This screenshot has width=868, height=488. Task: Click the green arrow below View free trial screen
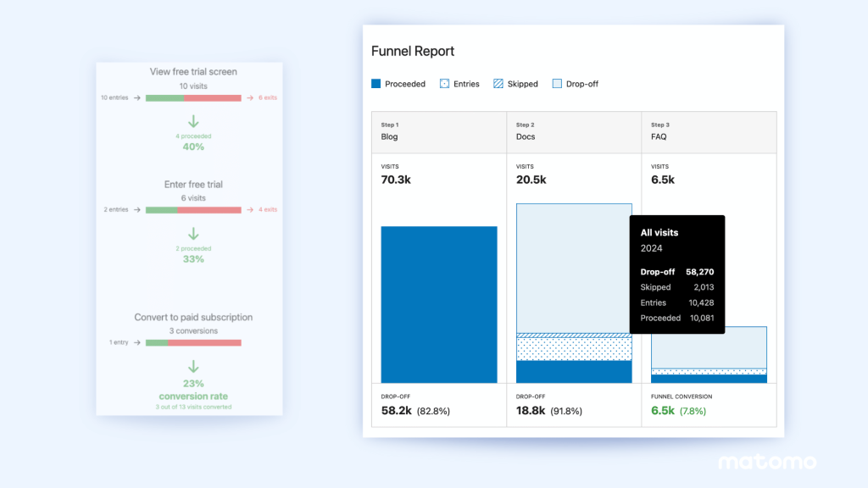pyautogui.click(x=192, y=119)
